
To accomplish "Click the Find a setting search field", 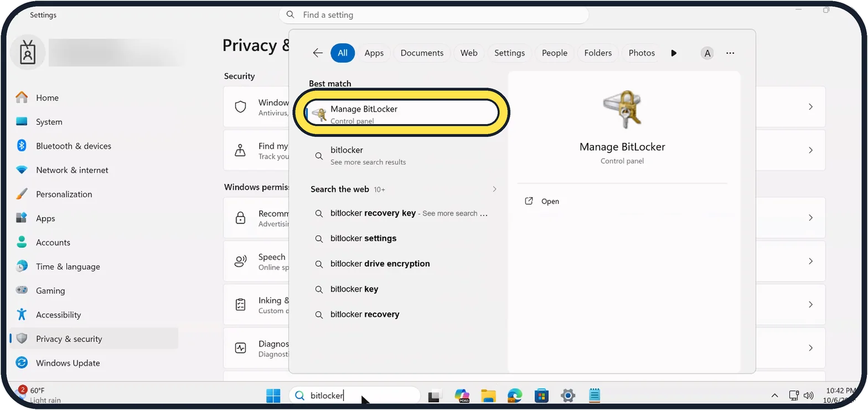I will click(433, 15).
